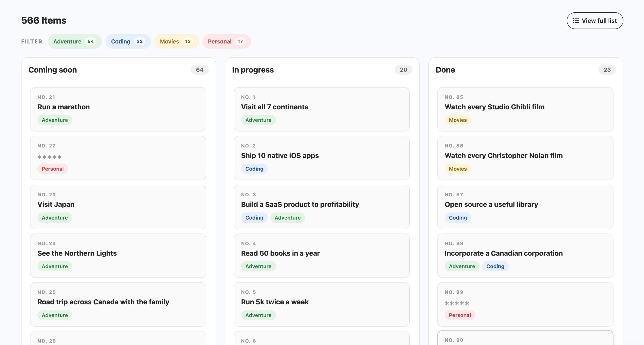The height and width of the screenshot is (345, 644).
Task: Click the NO. 6 card label
Action: click(248, 341)
